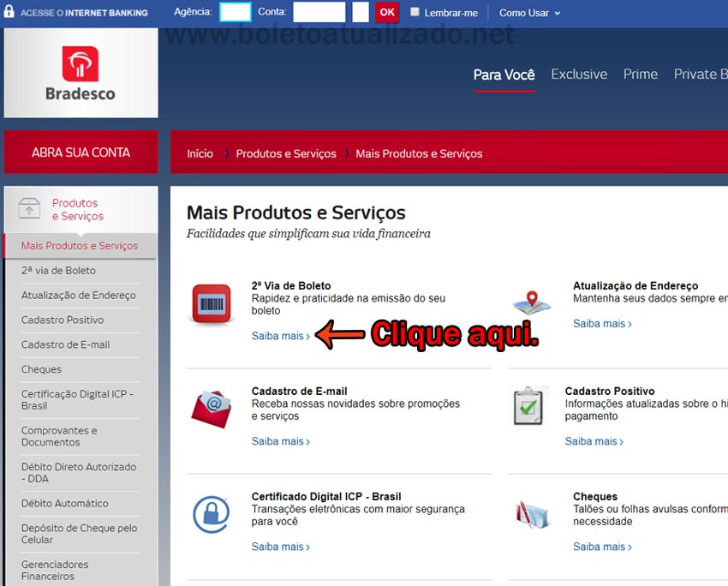Click the lock icon beside ACESSE O INTERNET BANKING
This screenshot has width=728, height=586.
click(10, 12)
